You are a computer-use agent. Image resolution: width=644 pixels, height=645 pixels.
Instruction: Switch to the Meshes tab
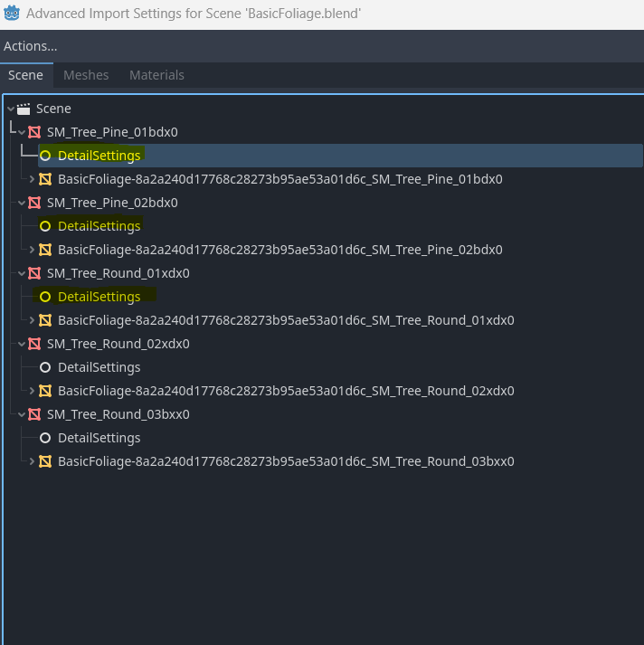coord(86,75)
